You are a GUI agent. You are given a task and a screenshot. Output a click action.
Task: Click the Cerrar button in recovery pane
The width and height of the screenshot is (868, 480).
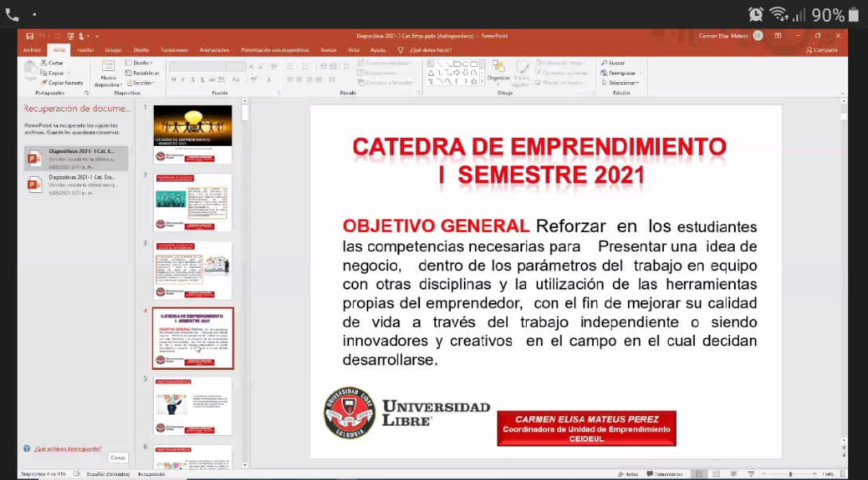click(118, 458)
